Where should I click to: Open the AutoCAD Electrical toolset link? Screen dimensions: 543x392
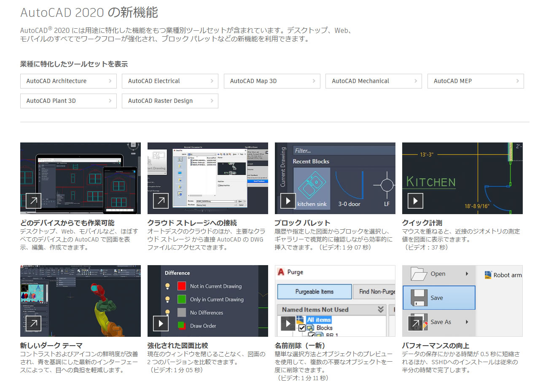(170, 81)
